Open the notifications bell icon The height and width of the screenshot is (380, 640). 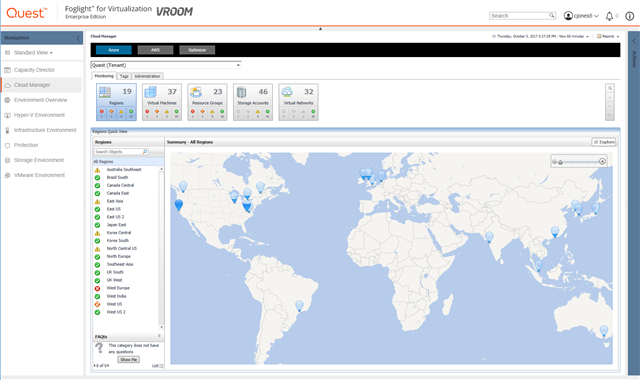pos(609,16)
